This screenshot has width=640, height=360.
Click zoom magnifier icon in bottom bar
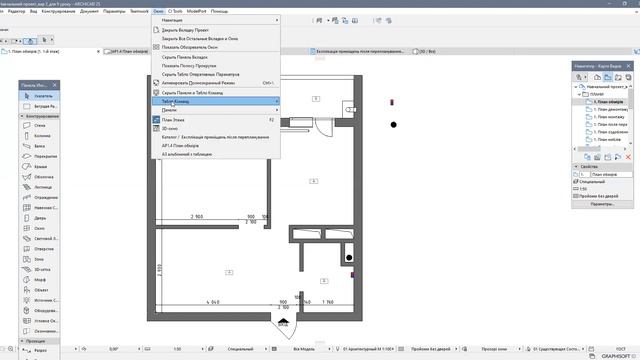pyautogui.click(x=11, y=349)
